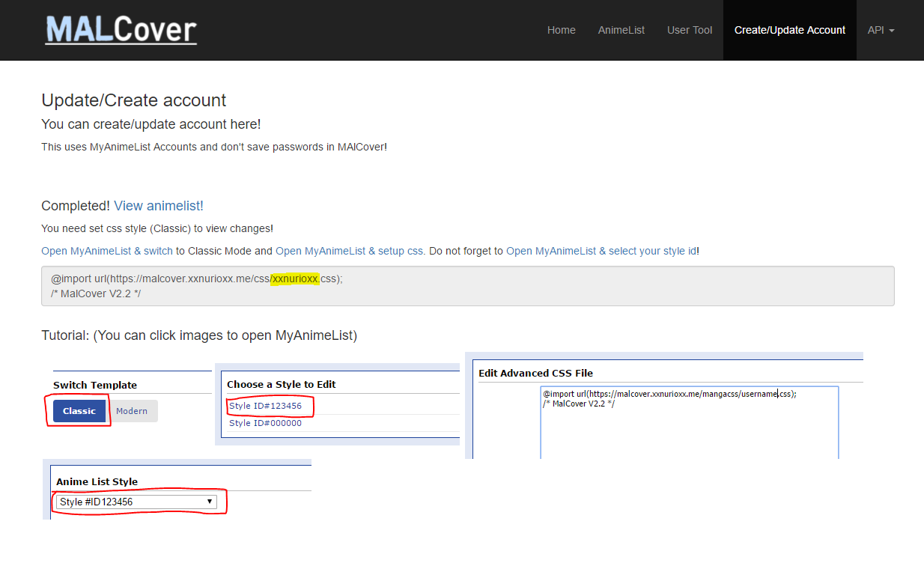The height and width of the screenshot is (566, 924).
Task: Go to the AnimeList page
Action: tap(621, 30)
